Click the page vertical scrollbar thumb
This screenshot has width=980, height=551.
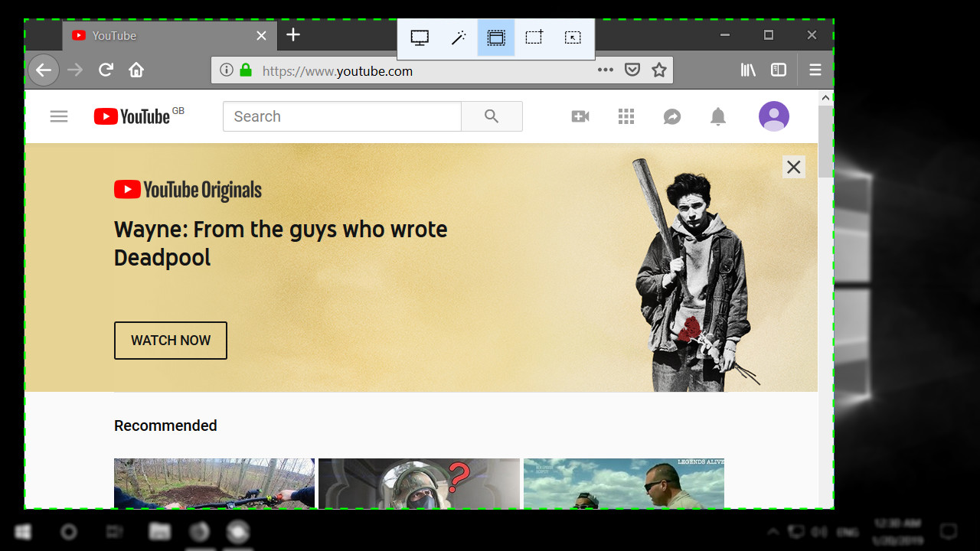click(825, 142)
